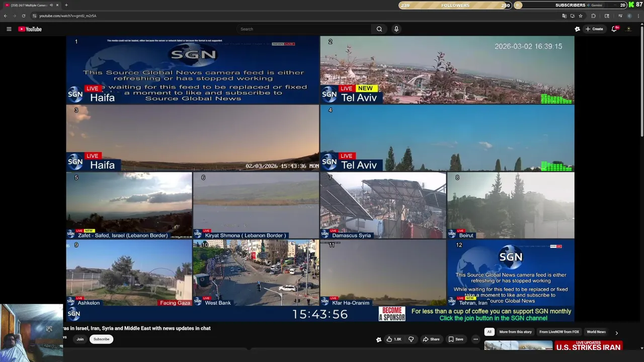
Task: Click the Followers progress bar overlay
Action: [455, 5]
